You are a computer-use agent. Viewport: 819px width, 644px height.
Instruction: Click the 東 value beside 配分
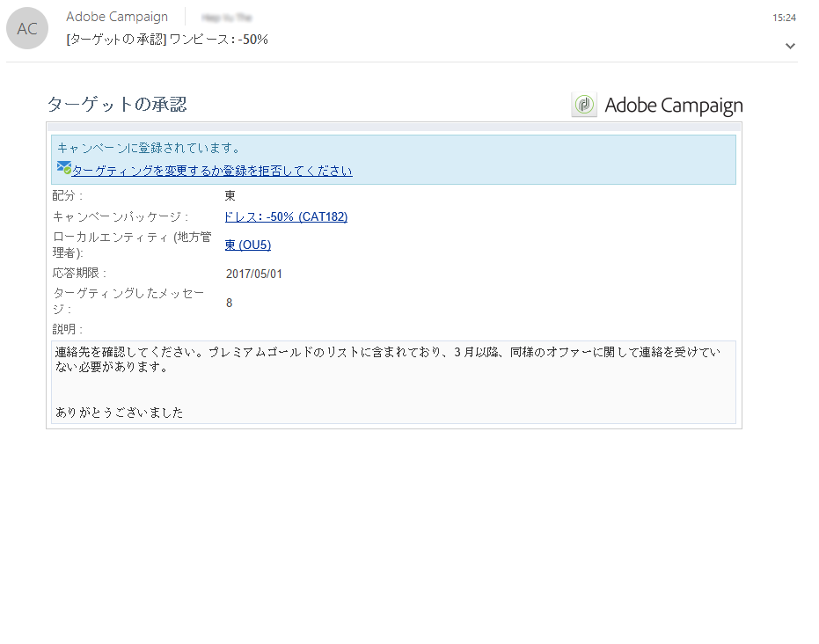[230, 196]
